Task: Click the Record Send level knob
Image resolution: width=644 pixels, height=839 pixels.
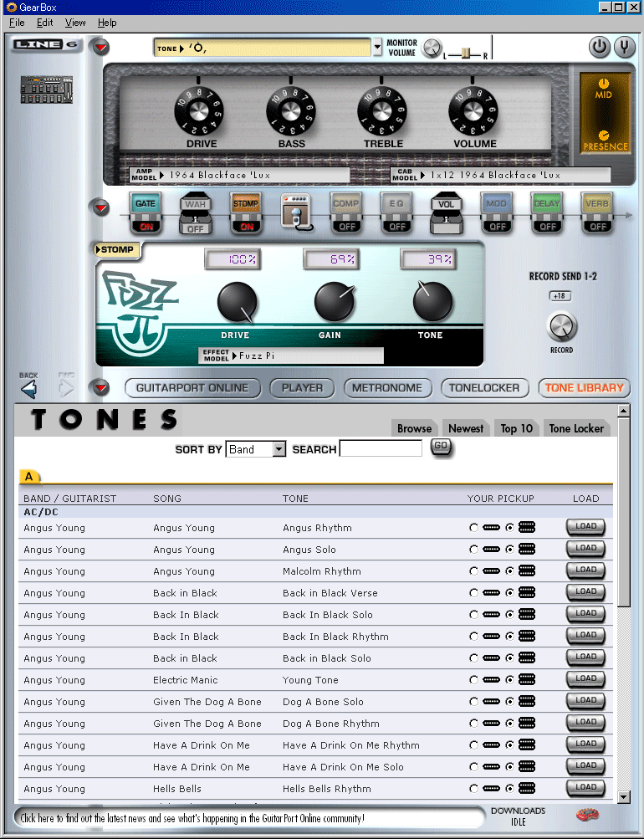Action: coord(562,326)
